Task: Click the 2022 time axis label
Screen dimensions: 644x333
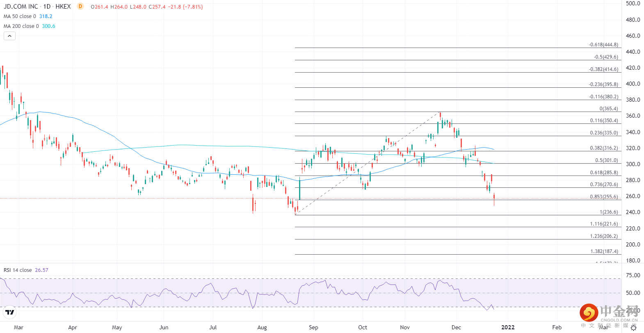Action: [x=508, y=327]
